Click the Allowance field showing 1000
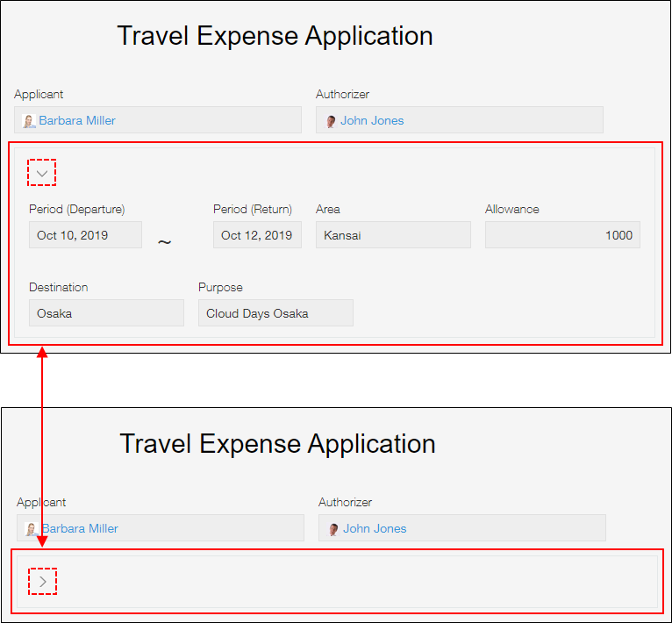 (x=562, y=235)
